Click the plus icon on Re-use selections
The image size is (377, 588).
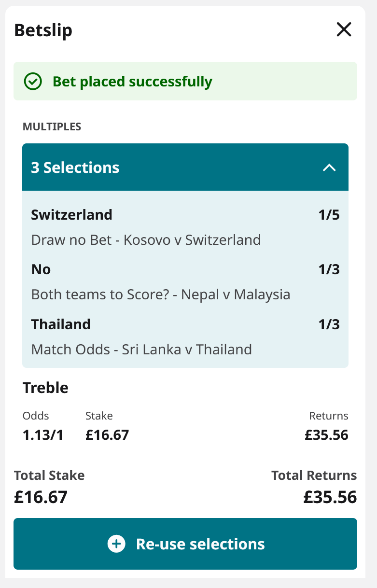[x=116, y=544]
